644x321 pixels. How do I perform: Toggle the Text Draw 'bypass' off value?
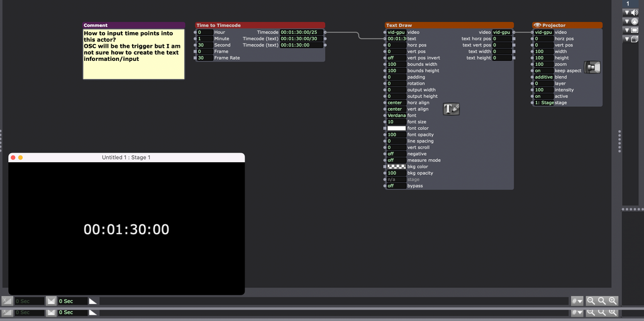(x=396, y=186)
